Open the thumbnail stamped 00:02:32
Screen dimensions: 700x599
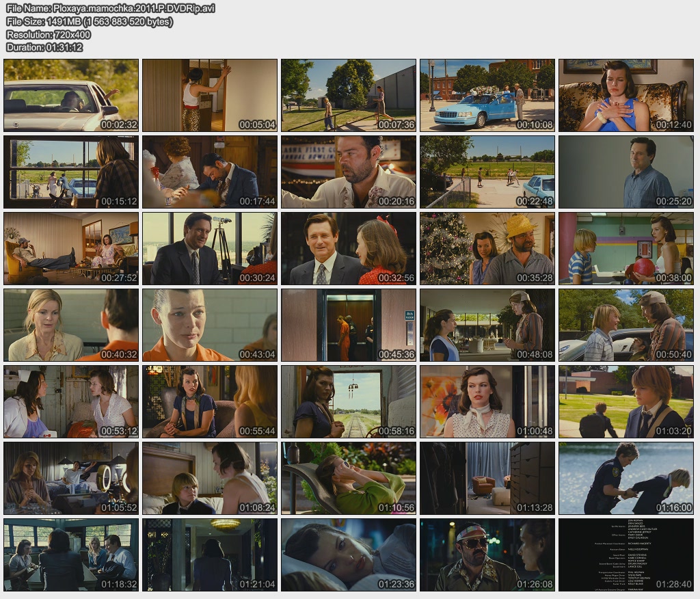[x=71, y=95]
